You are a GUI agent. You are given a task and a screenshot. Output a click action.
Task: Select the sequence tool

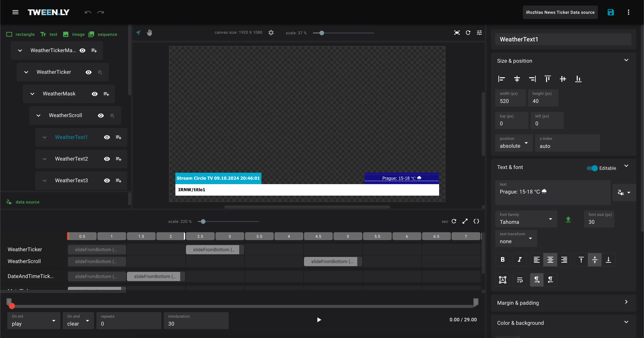click(102, 34)
